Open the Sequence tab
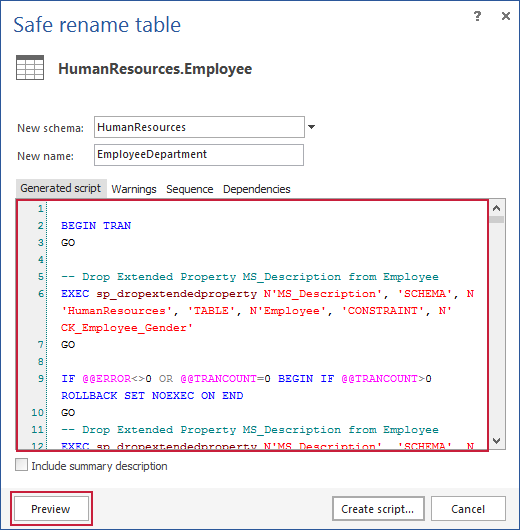The height and width of the screenshot is (530, 520). pyautogui.click(x=189, y=189)
